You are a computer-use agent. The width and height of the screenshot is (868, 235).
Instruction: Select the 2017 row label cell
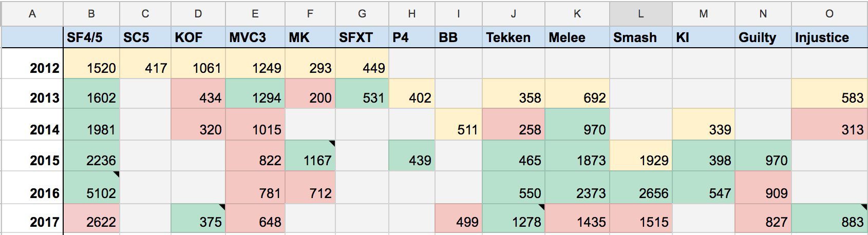pos(32,221)
